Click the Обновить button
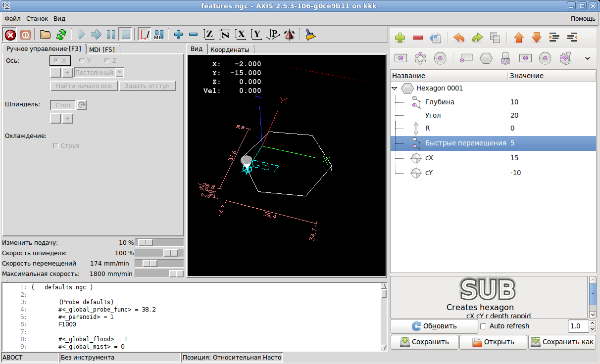 click(x=434, y=326)
